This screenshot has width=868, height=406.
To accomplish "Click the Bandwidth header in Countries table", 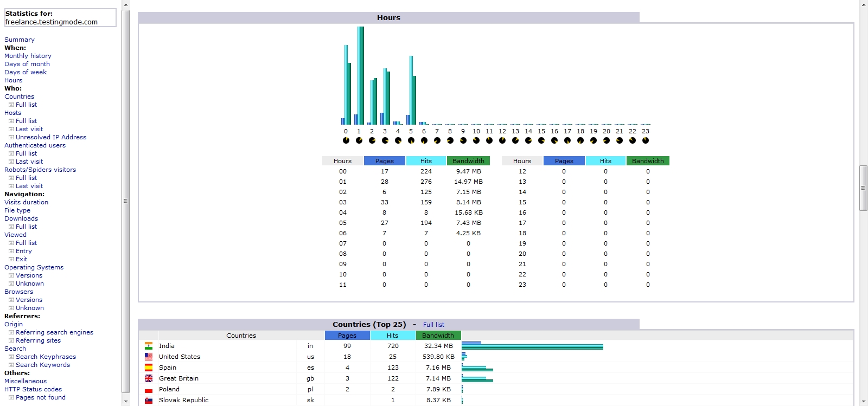I will tap(438, 336).
